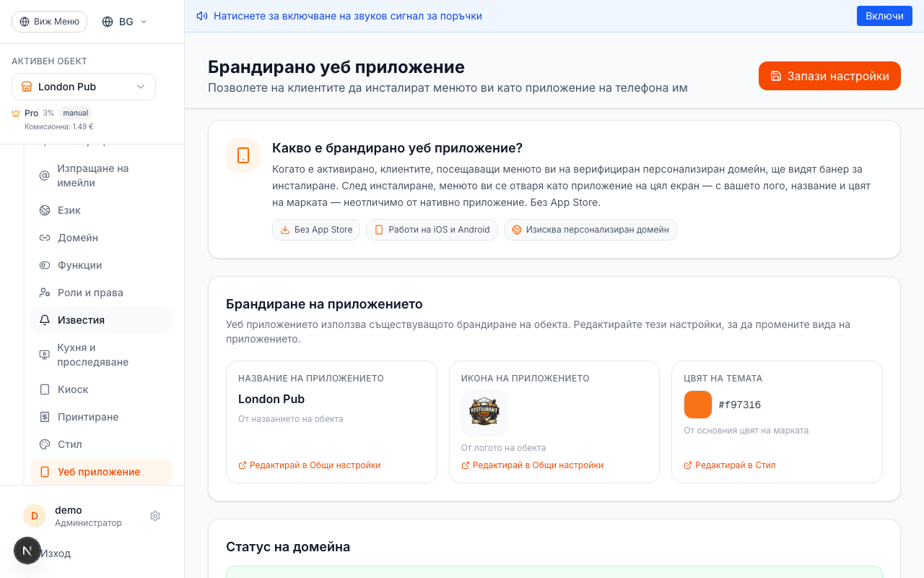
Task: Click Редактирай в Общи настройки under app name
Action: coord(309,465)
